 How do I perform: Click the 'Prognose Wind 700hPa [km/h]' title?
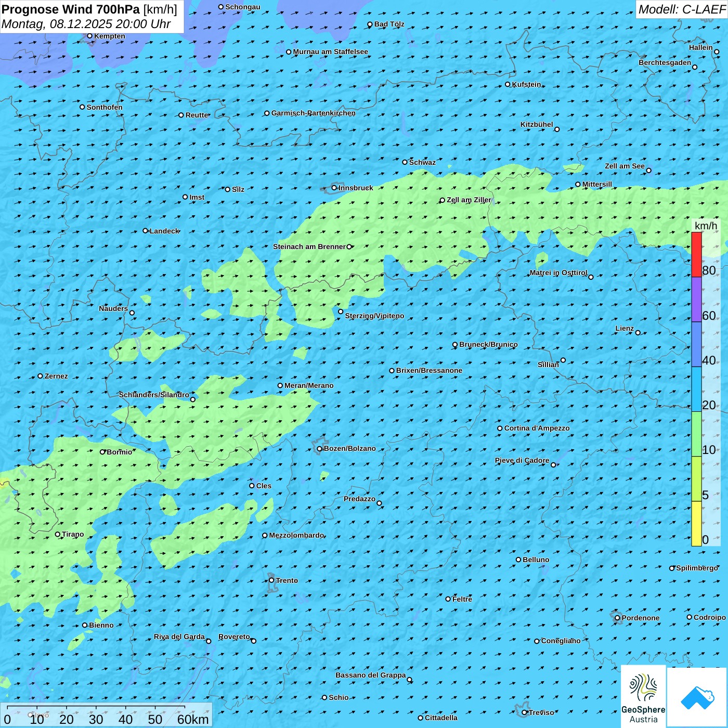click(89, 9)
